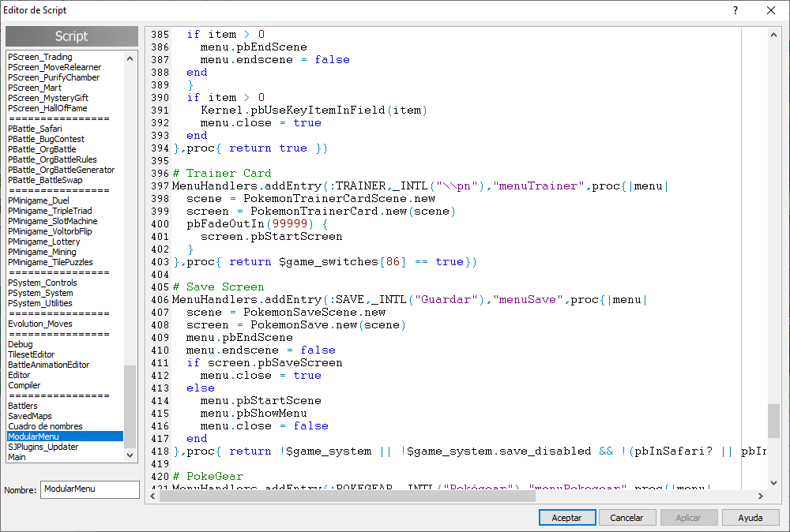This screenshot has height=532, width=790.
Task: Click the script list scrollbar thumb
Action: coord(130,406)
